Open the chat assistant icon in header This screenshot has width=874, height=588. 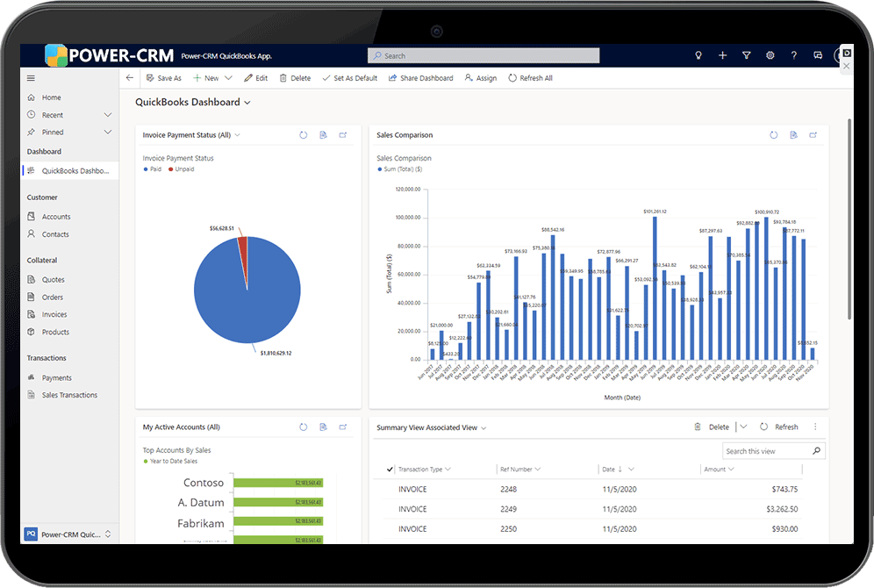(818, 55)
